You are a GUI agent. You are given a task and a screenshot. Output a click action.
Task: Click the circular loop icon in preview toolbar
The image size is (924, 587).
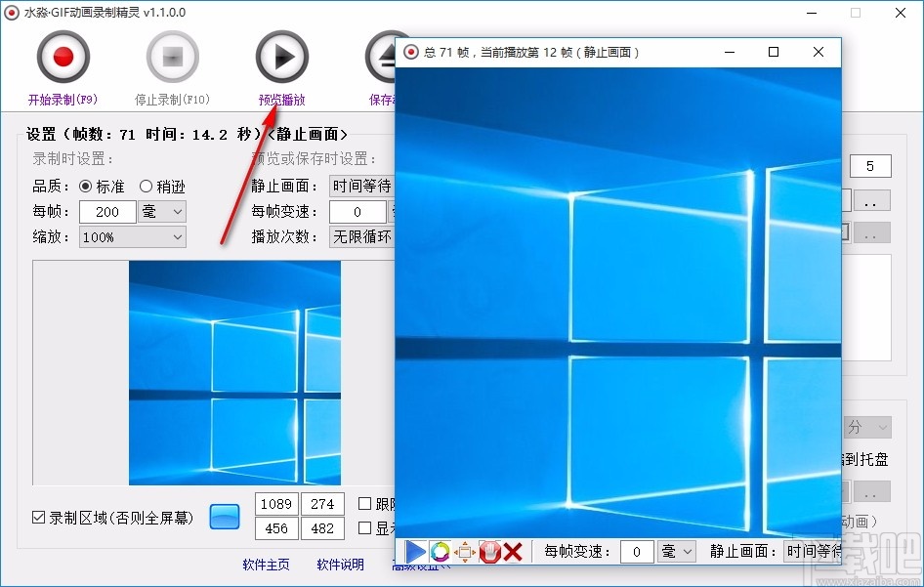tap(440, 552)
